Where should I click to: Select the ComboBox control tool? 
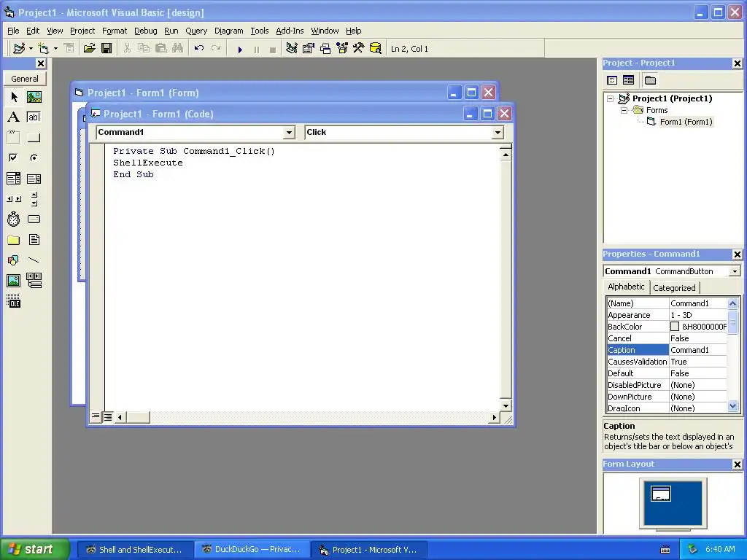pyautogui.click(x=14, y=179)
